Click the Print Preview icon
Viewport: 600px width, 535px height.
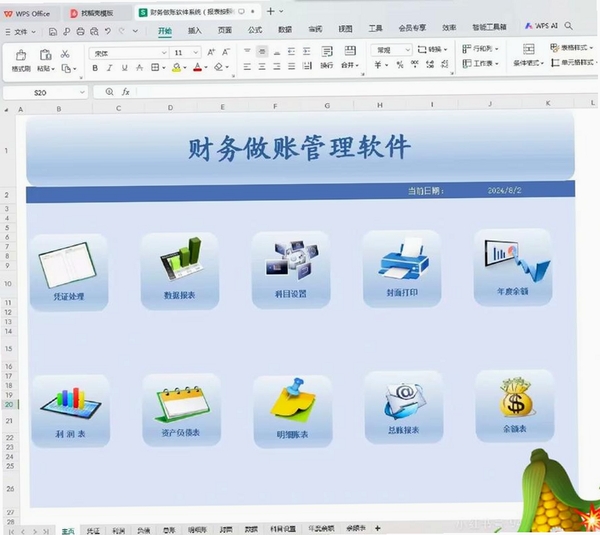coord(94,31)
